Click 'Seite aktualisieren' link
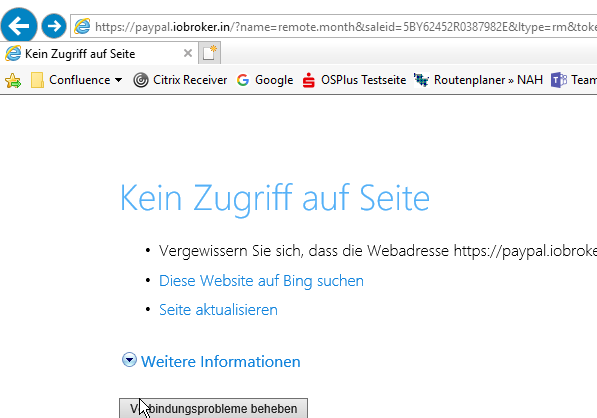Screen dimensions: 597x418 [218, 310]
